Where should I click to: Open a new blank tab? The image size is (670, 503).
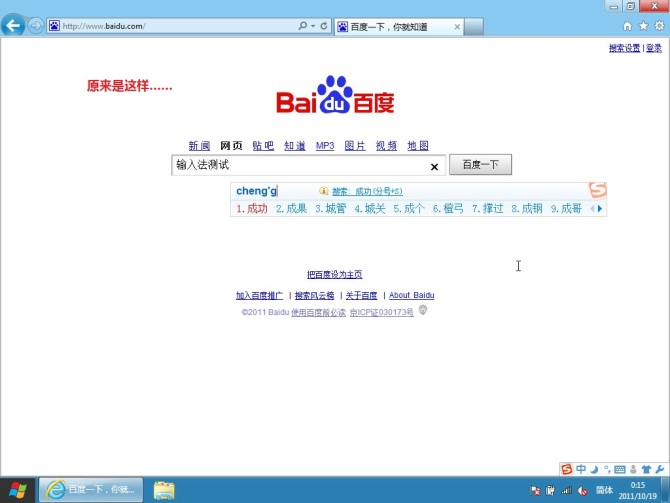[473, 26]
